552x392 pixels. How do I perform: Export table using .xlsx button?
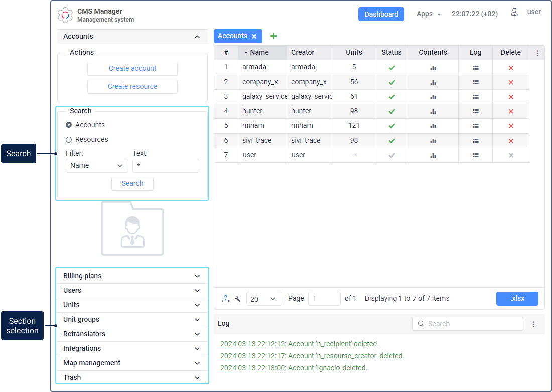[517, 299]
